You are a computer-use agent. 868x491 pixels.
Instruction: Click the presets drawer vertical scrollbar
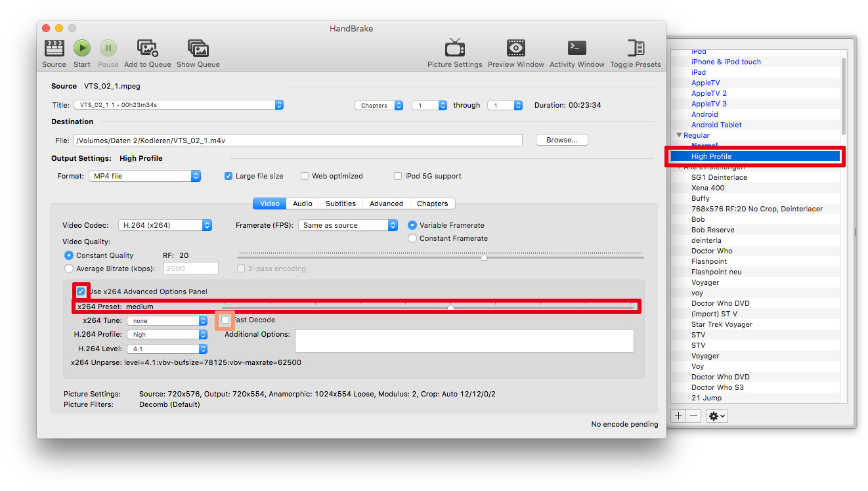pos(844,95)
